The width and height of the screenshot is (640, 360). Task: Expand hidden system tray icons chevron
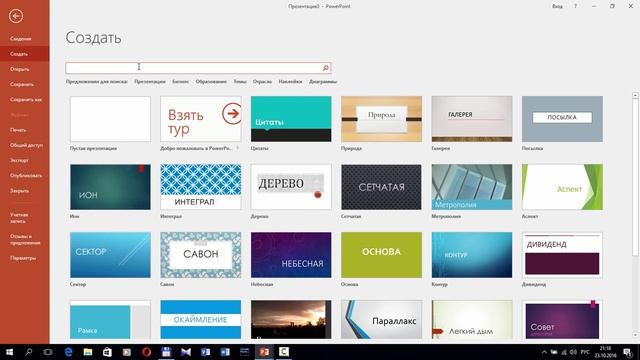point(544,352)
